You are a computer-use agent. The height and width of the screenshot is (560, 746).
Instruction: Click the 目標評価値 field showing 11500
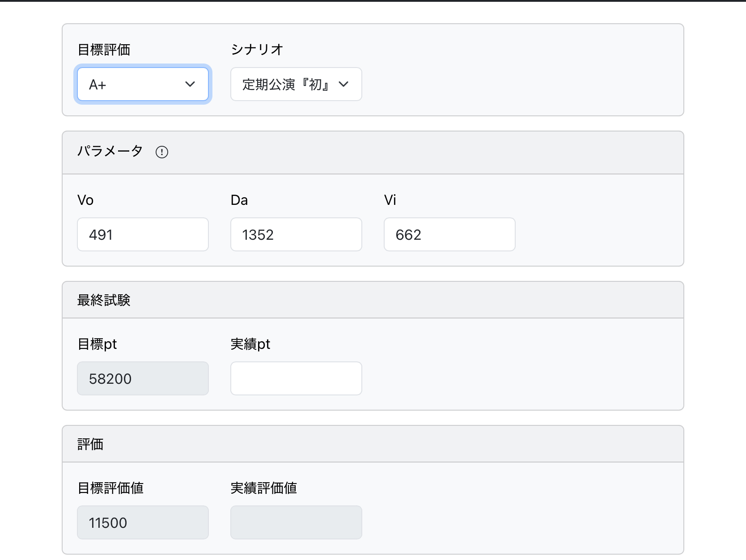click(x=143, y=523)
